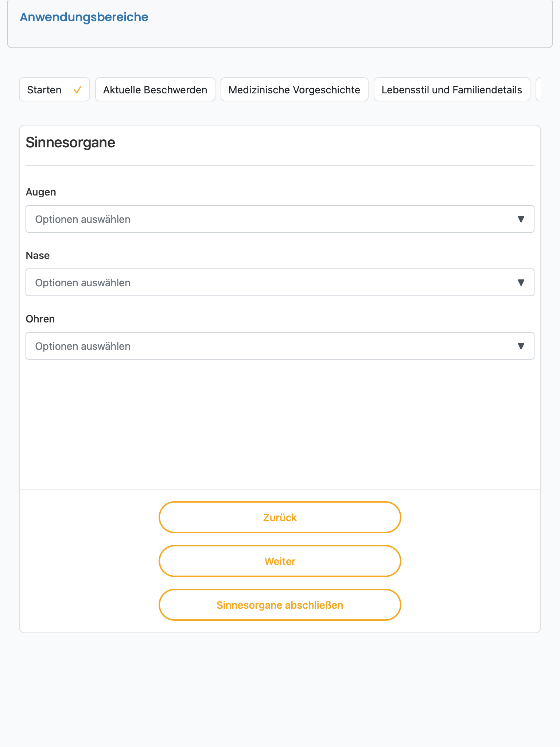
Task: Open the Augen options dropdown
Action: click(x=280, y=219)
